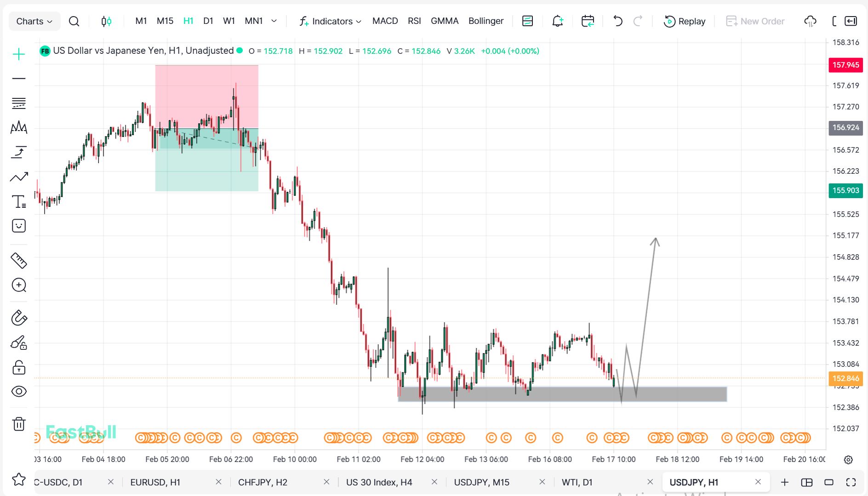The width and height of the screenshot is (868, 496).
Task: Toggle magnet snap mode
Action: coord(19,318)
